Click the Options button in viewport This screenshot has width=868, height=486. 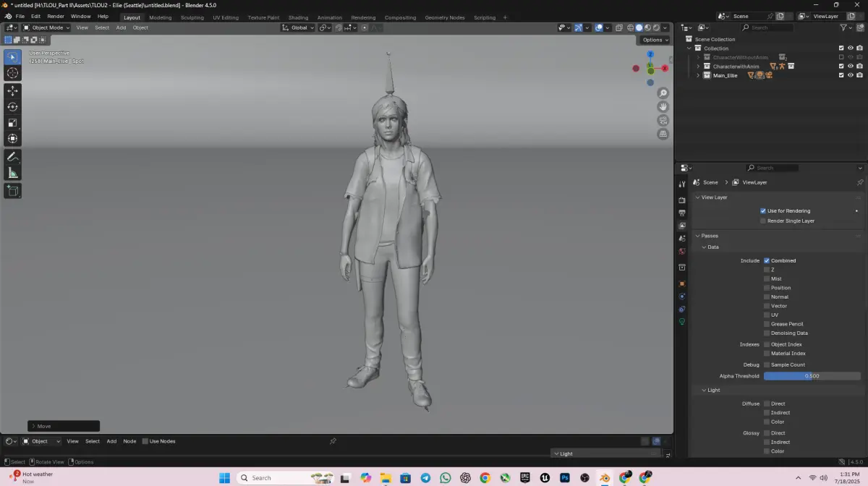pos(654,40)
